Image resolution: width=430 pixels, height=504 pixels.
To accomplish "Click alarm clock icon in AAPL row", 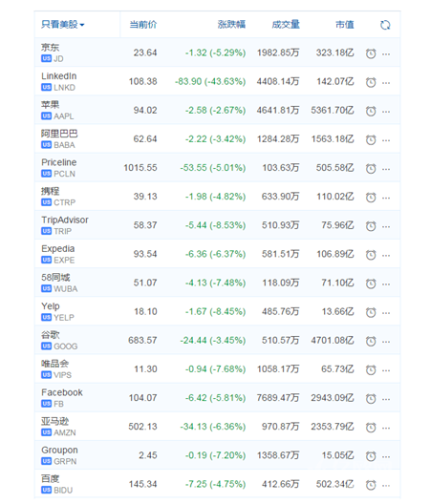I will tap(371, 111).
